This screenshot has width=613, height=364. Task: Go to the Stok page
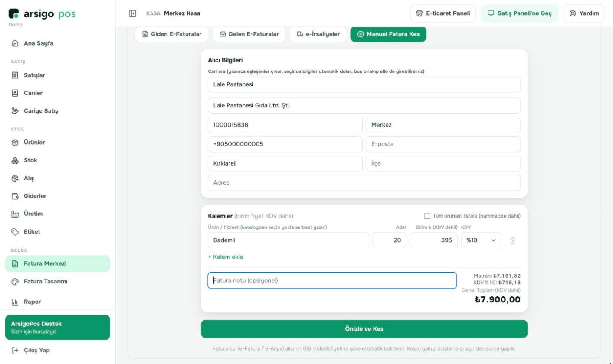tap(58, 160)
